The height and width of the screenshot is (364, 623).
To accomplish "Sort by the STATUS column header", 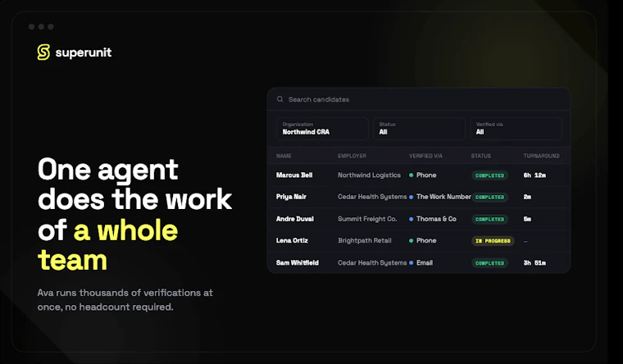I will 480,156.
